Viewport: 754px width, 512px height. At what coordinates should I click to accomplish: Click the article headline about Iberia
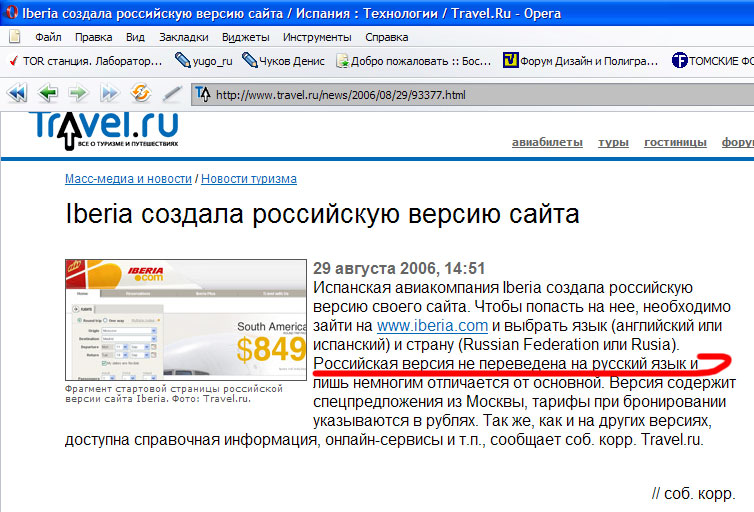pyautogui.click(x=322, y=214)
